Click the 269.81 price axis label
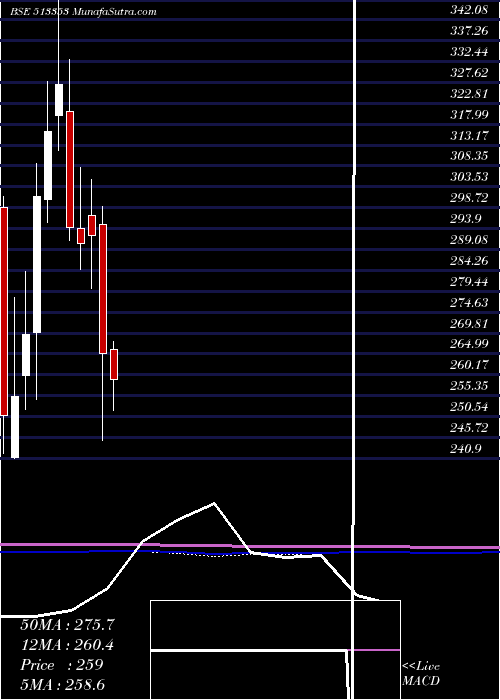The image size is (500, 700). point(468,324)
